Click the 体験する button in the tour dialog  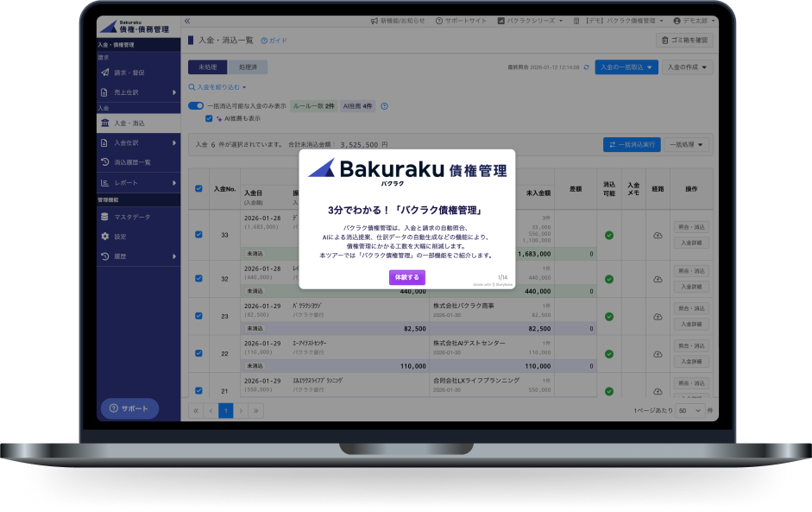coord(407,277)
